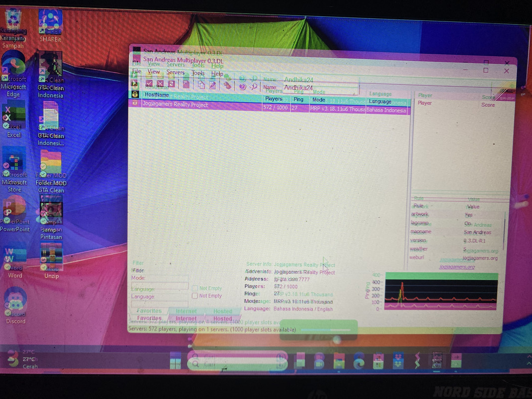Toggle the Not Empty checkbox
The height and width of the screenshot is (399, 532).
pyautogui.click(x=195, y=296)
